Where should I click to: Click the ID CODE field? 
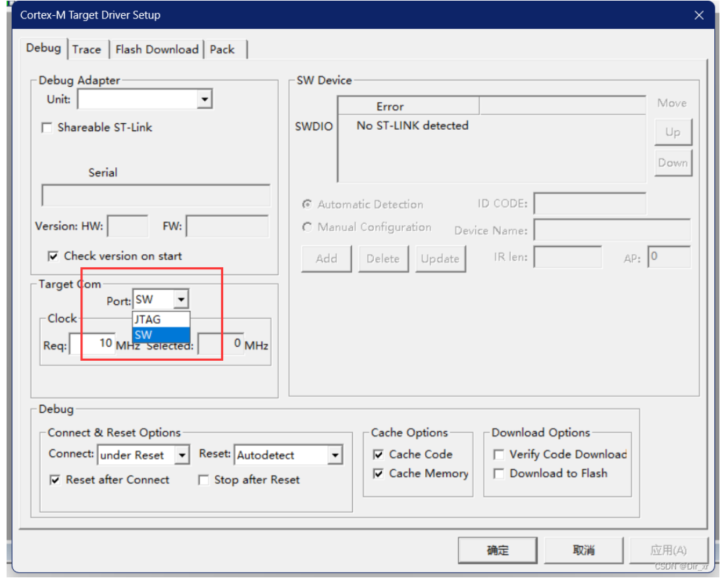tap(590, 203)
